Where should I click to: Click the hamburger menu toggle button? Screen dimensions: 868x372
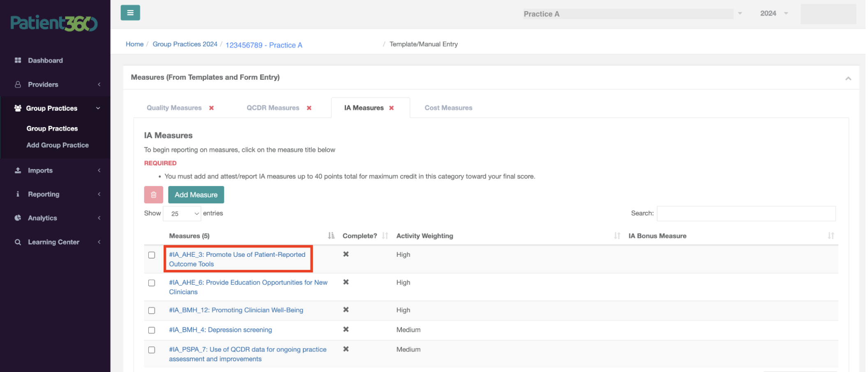(x=130, y=13)
